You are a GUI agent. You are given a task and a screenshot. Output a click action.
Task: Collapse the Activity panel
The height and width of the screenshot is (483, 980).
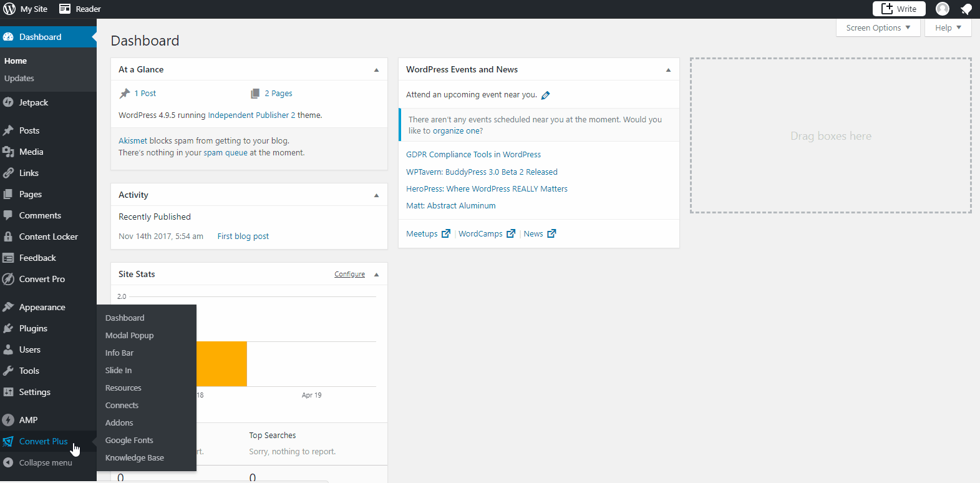(x=376, y=195)
